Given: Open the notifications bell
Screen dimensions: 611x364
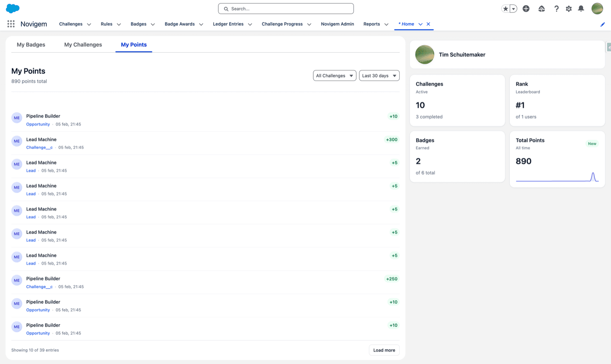Looking at the screenshot, I should 581,9.
